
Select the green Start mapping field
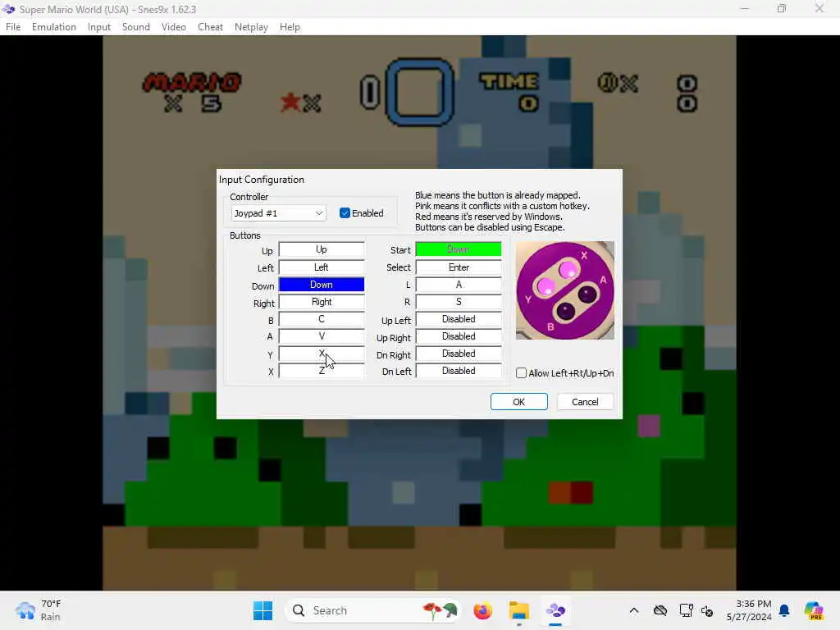[x=459, y=249]
